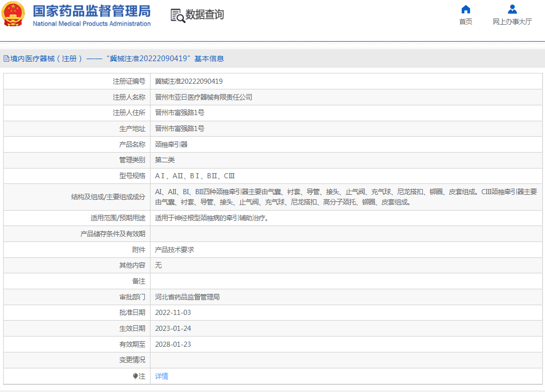The image size is (545, 392).
Task: Click the 变更情况 row label
Action: point(132,360)
